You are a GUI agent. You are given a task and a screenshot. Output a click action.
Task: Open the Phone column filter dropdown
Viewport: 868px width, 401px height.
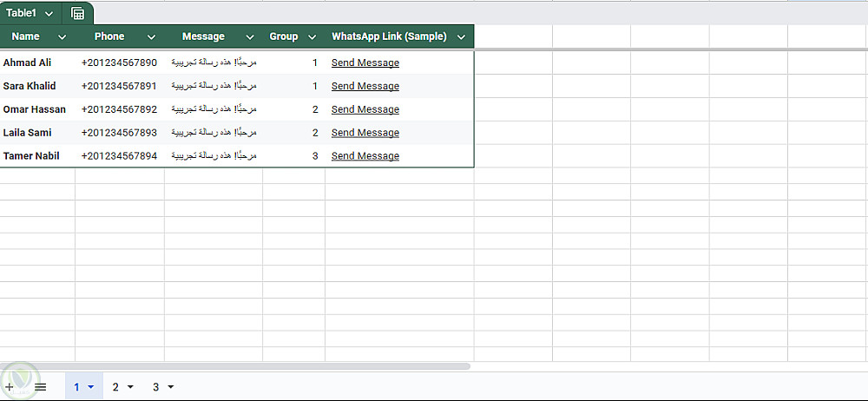[151, 37]
